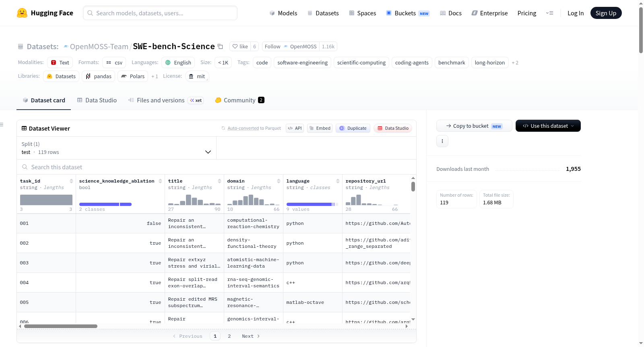Click the coding-agents tag
Viewport: 644px width, 347px height.
tap(412, 62)
